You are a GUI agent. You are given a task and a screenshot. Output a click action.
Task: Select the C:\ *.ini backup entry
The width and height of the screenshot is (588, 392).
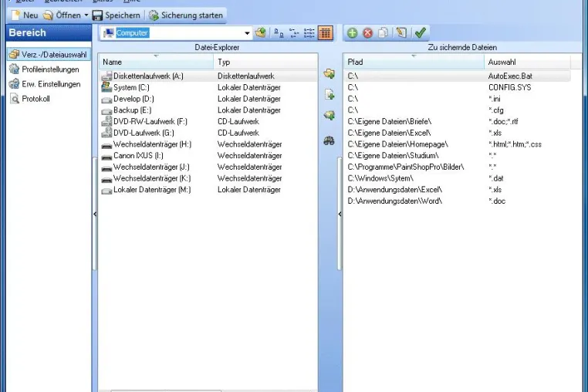pos(458,99)
